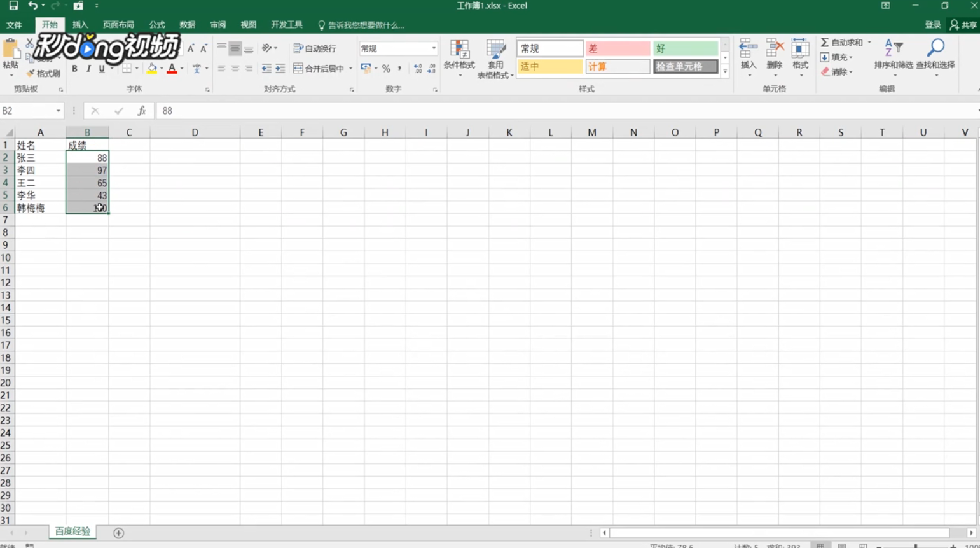Apply the 差 bad cell style
This screenshot has width=980, height=548.
coord(618,48)
